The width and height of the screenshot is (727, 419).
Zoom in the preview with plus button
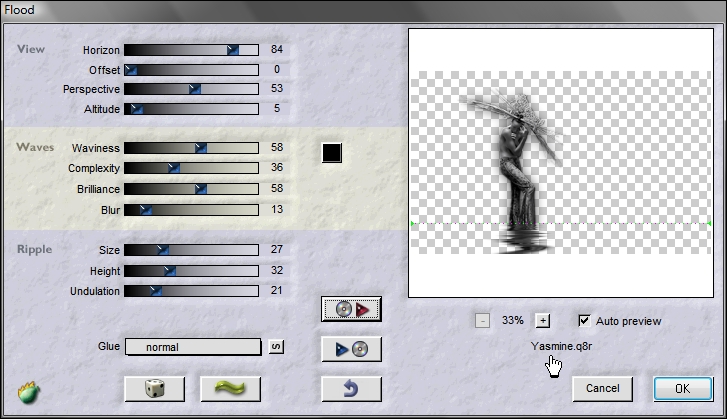point(543,320)
